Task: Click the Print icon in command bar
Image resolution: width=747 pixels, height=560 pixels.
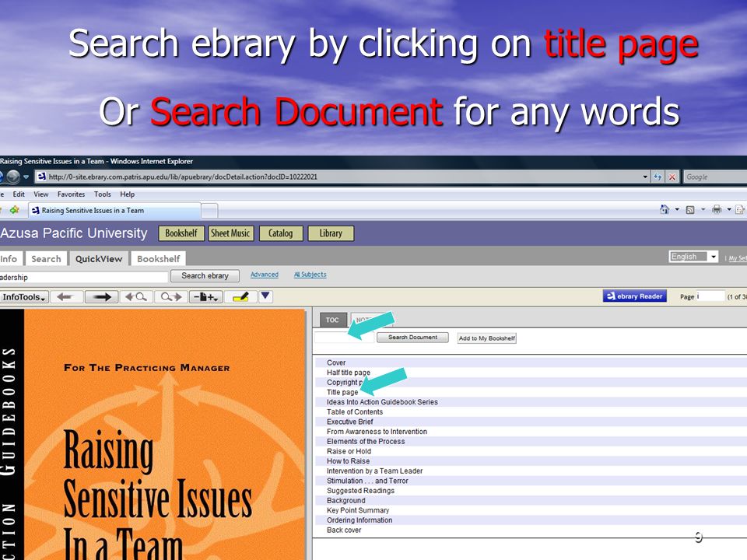Action: 716,209
